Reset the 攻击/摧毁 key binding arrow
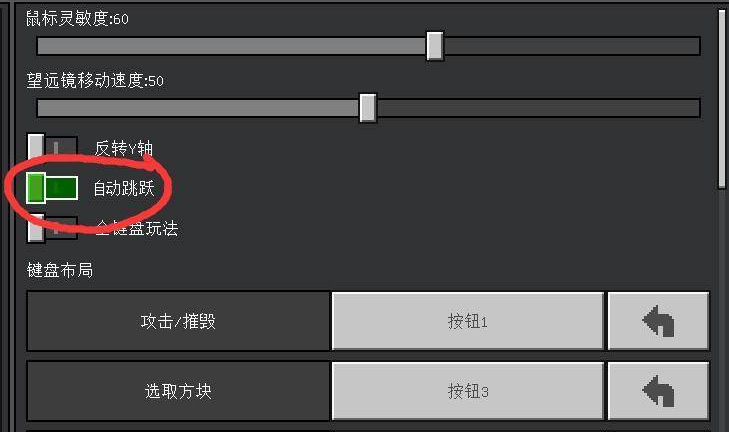Screen dimensions: 729x432 [x=658, y=321]
